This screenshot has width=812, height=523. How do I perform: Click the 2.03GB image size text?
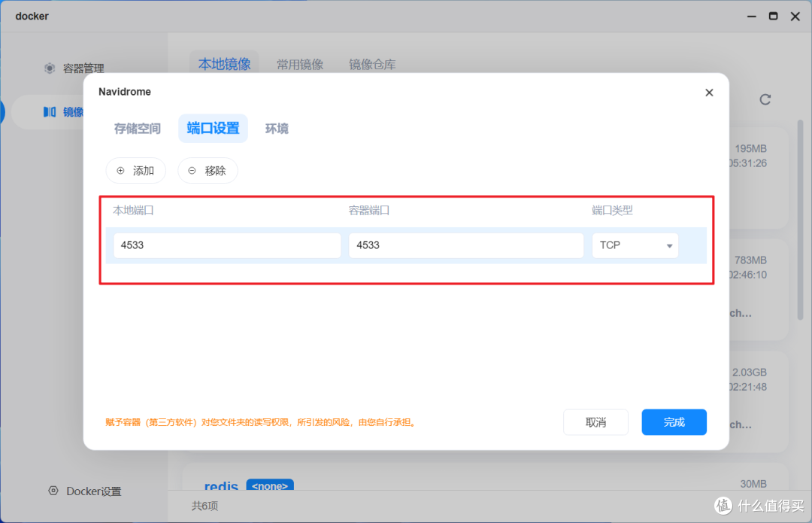(x=750, y=372)
